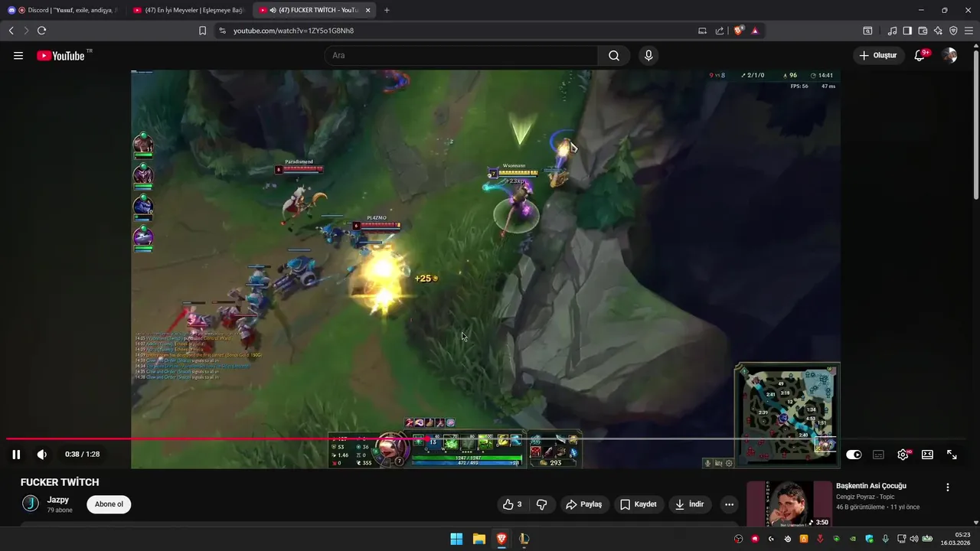The width and height of the screenshot is (980, 551).
Task: Click the Oluştur create button
Action: point(879,55)
